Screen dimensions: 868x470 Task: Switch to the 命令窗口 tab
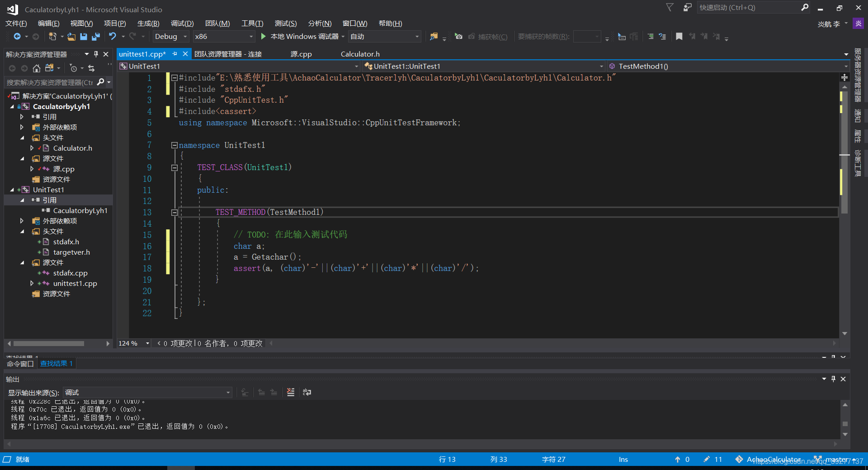point(20,363)
